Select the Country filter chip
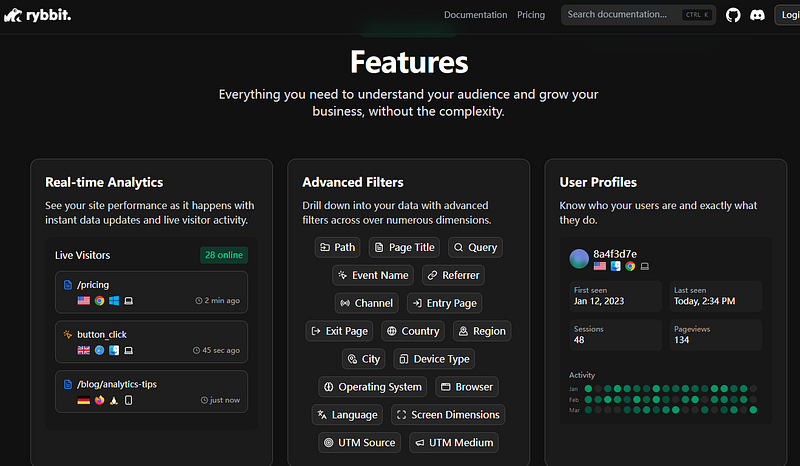The height and width of the screenshot is (466, 800). [x=413, y=331]
